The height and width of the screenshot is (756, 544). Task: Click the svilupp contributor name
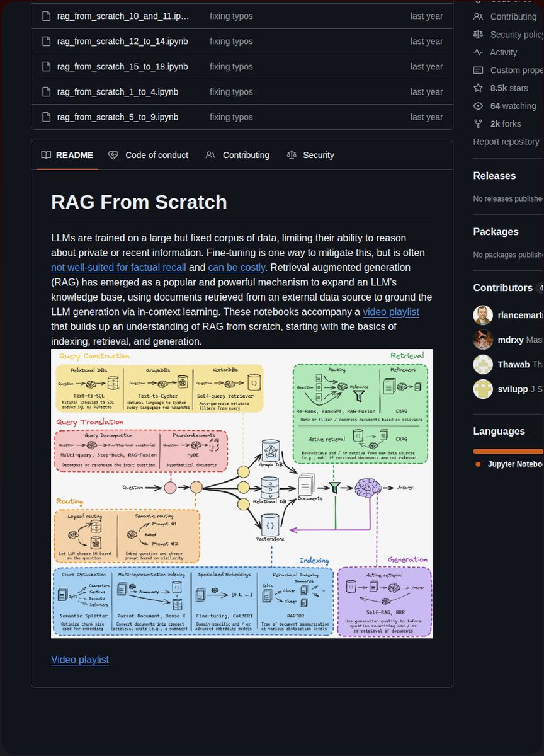coord(513,389)
